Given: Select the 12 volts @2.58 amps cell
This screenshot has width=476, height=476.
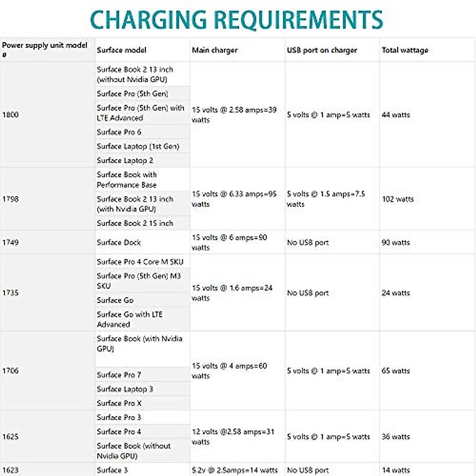Looking at the screenshot, I should click(x=233, y=437).
